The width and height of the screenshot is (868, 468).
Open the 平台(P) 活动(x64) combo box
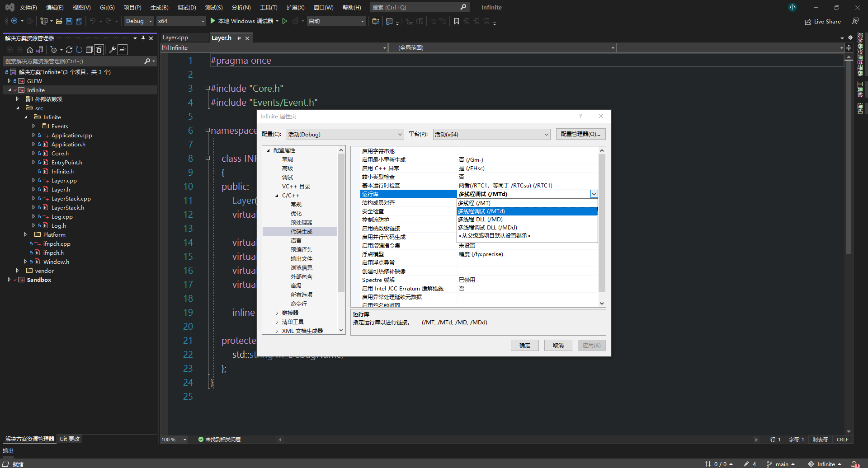[491, 134]
